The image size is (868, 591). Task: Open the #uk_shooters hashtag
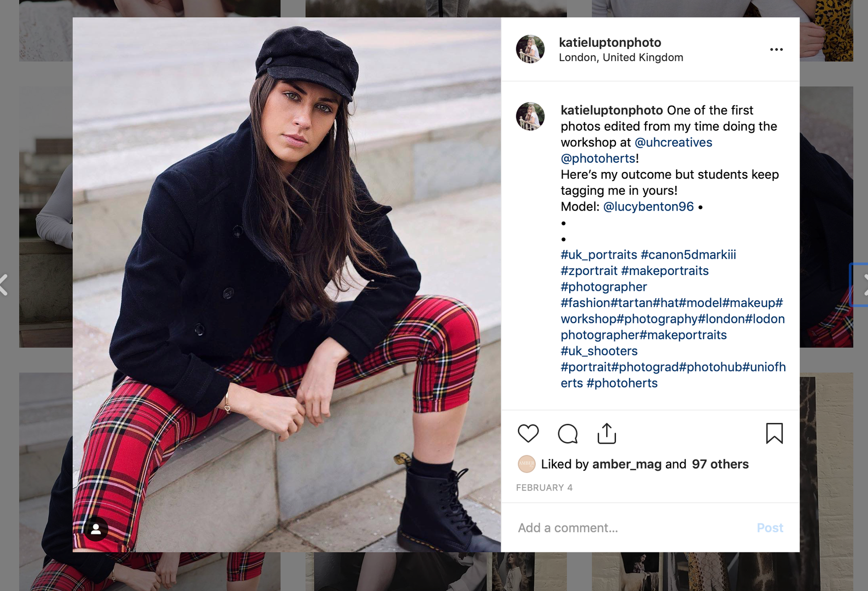tap(599, 351)
